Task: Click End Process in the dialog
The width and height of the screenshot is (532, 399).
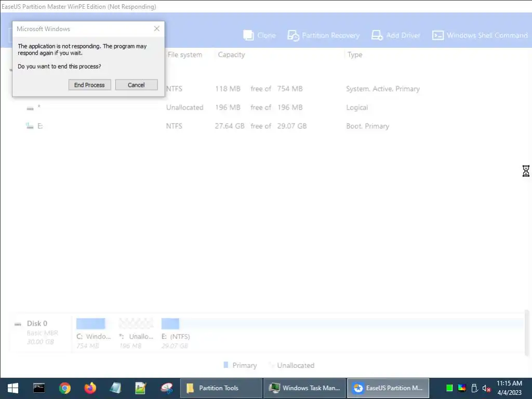Action: (x=89, y=85)
